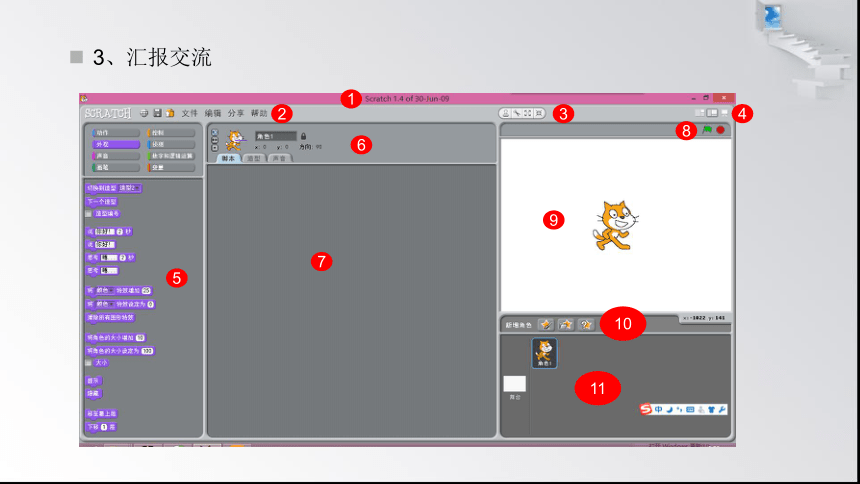Click the green flag to start
Image resolution: width=860 pixels, height=484 pixels.
707,130
